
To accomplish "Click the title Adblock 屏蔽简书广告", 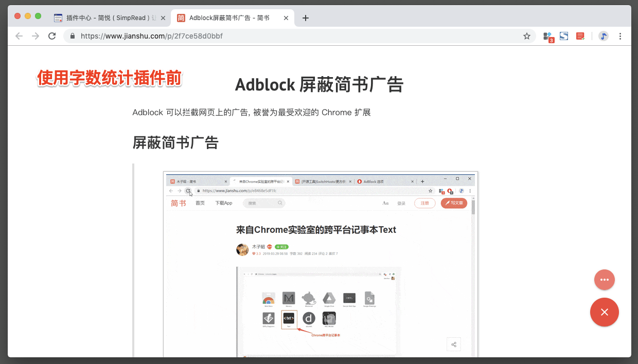I will coord(319,84).
